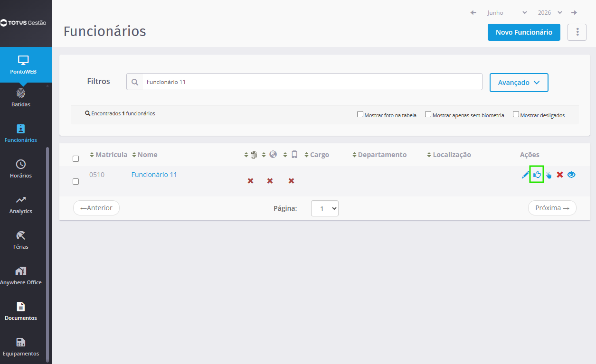Sort table by Nome column
The width and height of the screenshot is (596, 364).
point(145,155)
